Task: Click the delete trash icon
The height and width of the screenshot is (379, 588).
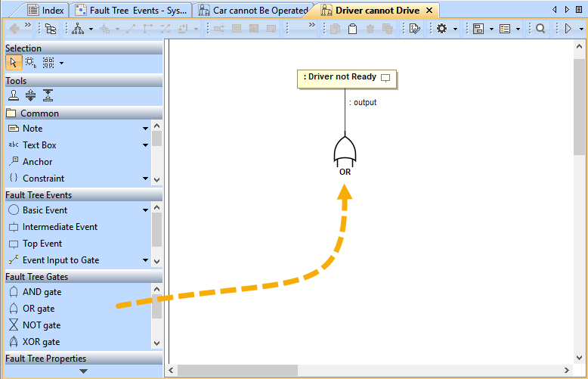Action: pyautogui.click(x=370, y=29)
